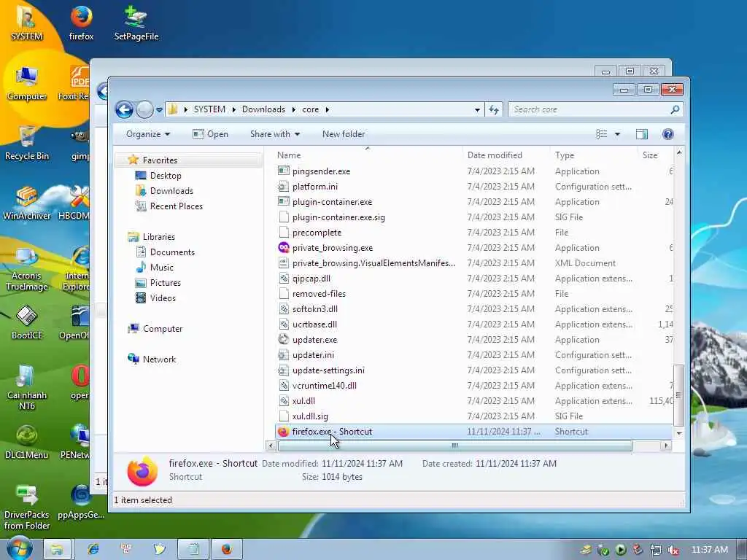
Task: Click the Open toolbar button
Action: click(210, 134)
